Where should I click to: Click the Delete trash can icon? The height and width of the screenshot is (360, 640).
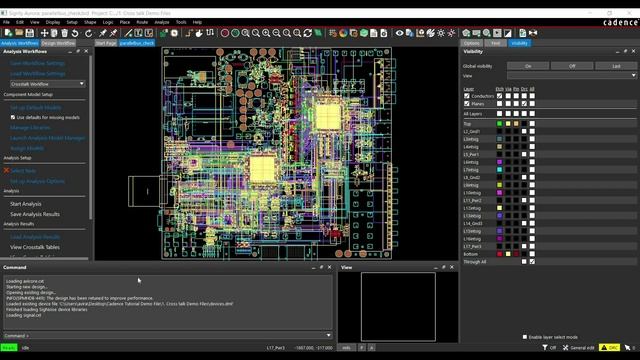click(x=64, y=33)
